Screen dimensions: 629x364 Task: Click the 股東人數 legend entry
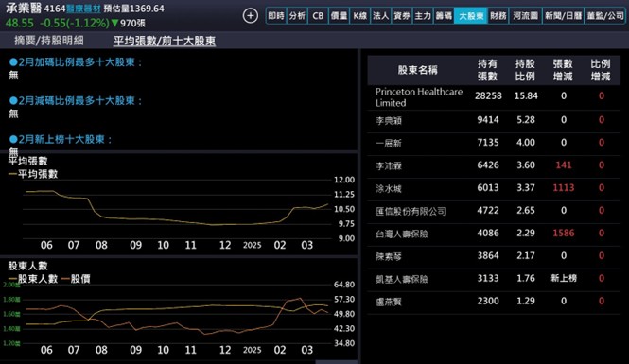point(33,279)
